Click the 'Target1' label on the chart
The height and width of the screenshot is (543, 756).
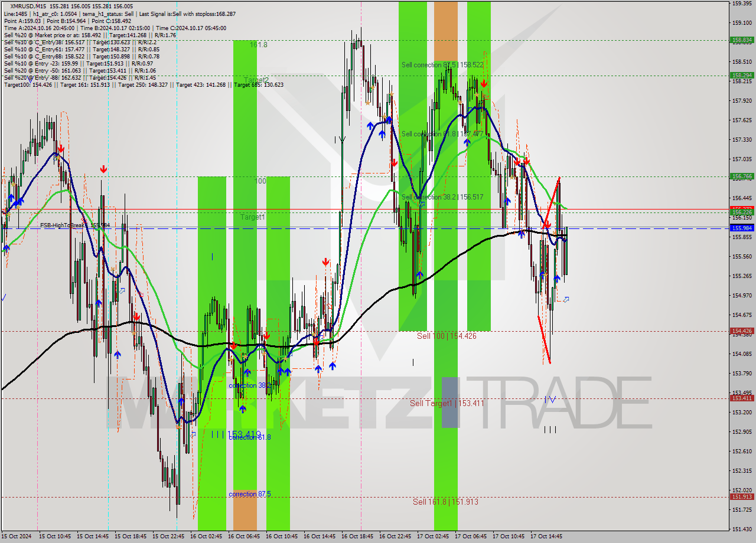252,217
